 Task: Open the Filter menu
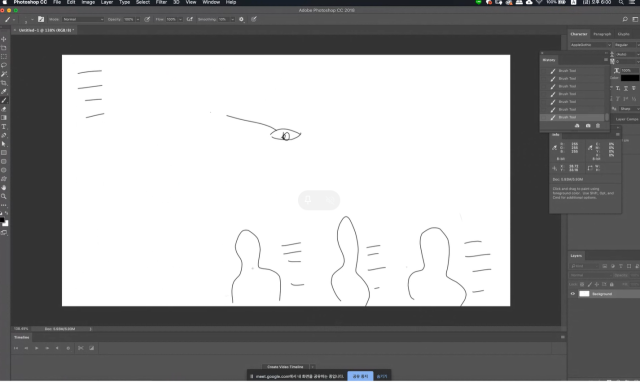click(x=161, y=2)
